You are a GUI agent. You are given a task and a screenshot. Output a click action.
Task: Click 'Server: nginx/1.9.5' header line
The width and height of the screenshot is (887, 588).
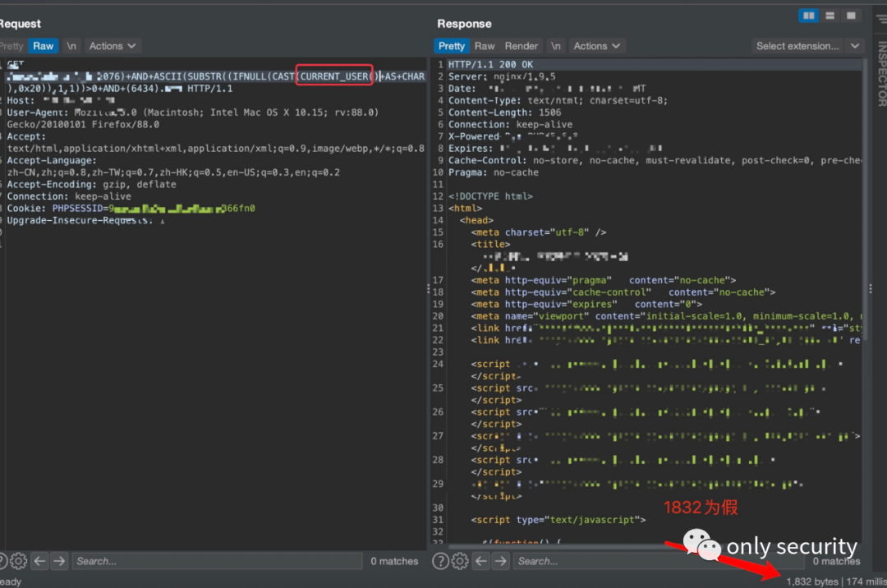pos(502,76)
